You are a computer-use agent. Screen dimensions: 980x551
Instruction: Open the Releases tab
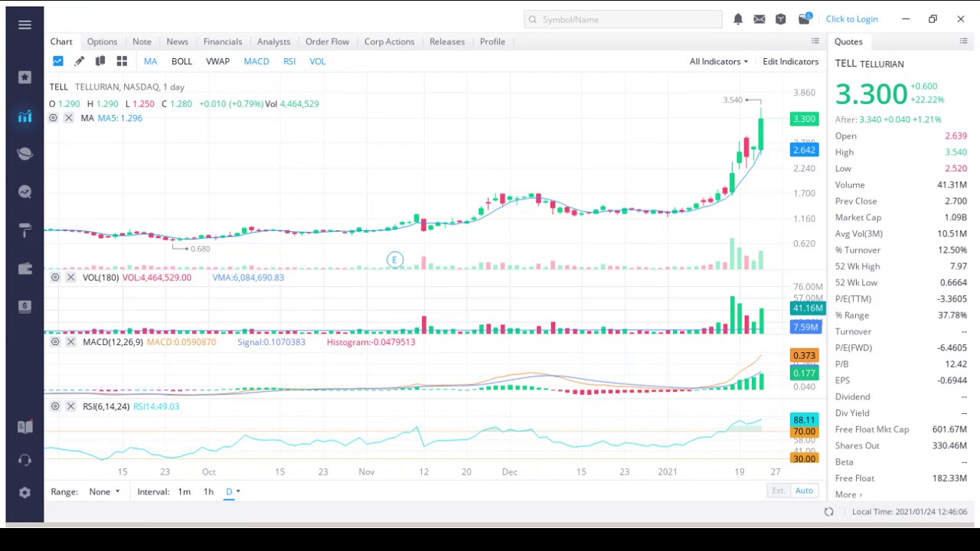[447, 41]
